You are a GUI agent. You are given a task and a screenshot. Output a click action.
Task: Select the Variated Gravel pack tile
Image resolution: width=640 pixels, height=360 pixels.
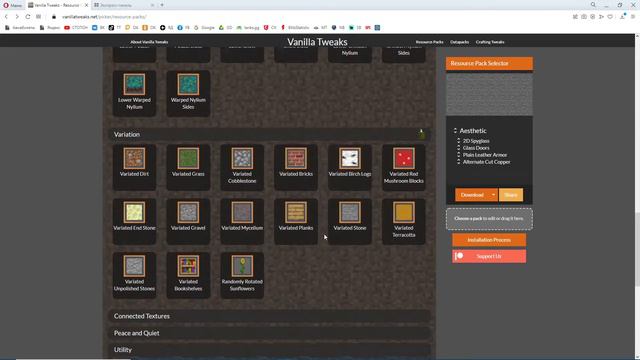tap(188, 221)
